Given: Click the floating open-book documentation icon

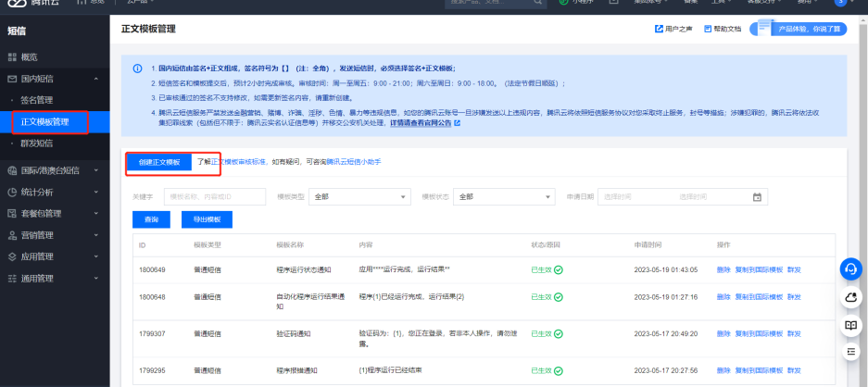Looking at the screenshot, I should pos(850,325).
